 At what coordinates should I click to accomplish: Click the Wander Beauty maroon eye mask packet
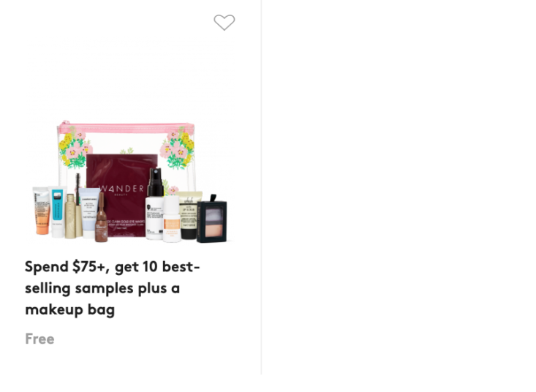(121, 195)
